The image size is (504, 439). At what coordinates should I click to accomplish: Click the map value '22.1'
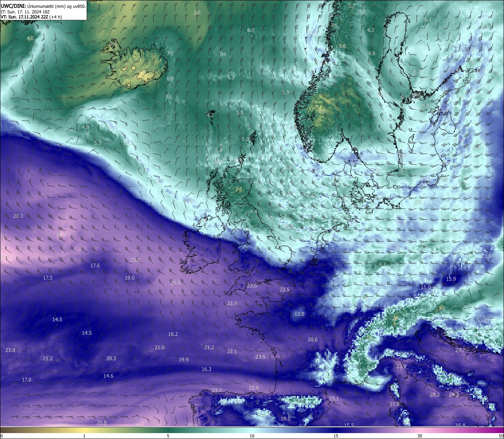[232, 351]
